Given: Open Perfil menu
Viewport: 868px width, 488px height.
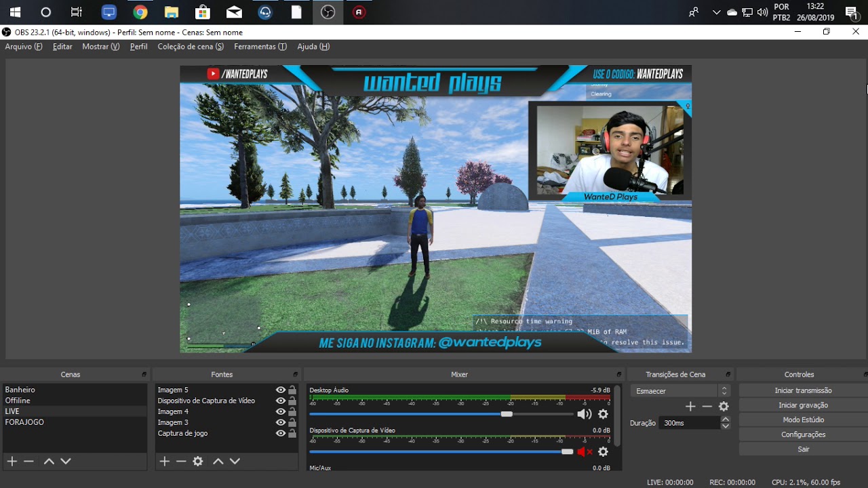Looking at the screenshot, I should 138,47.
